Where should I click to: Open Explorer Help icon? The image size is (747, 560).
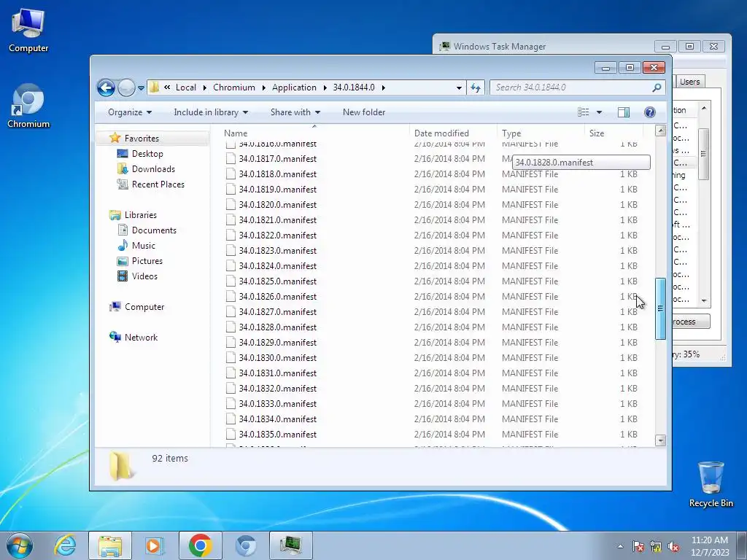649,112
